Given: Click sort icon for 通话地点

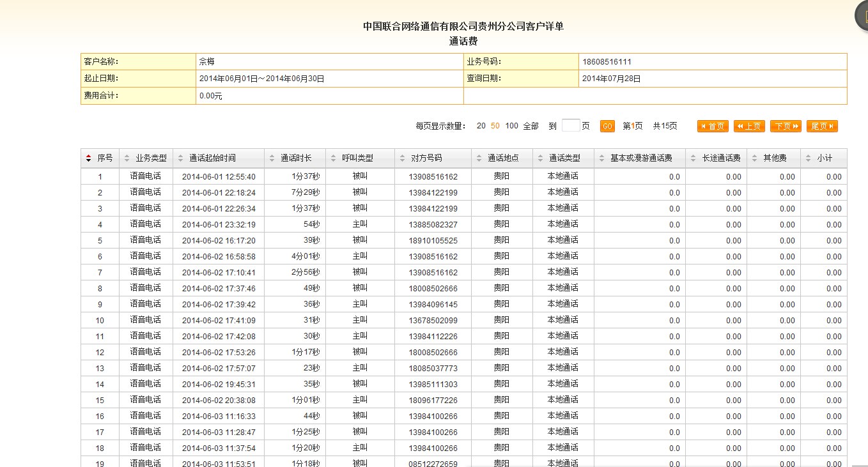Looking at the screenshot, I should tap(479, 158).
